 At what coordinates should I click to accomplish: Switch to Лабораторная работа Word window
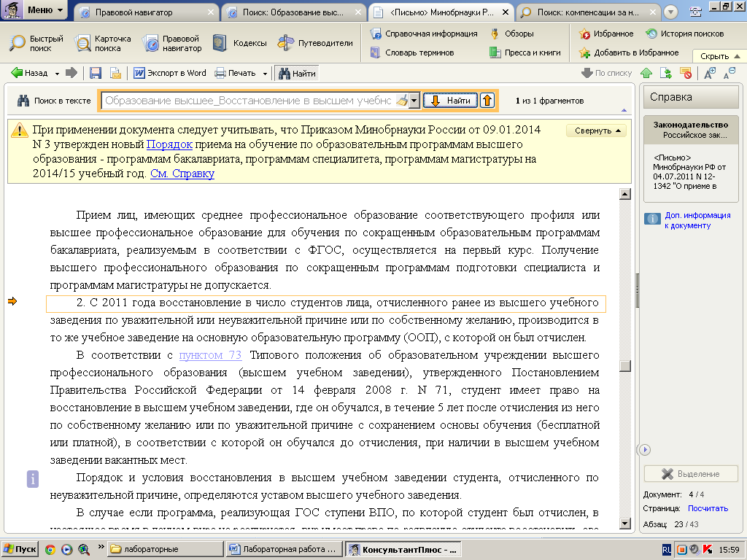pos(285,549)
